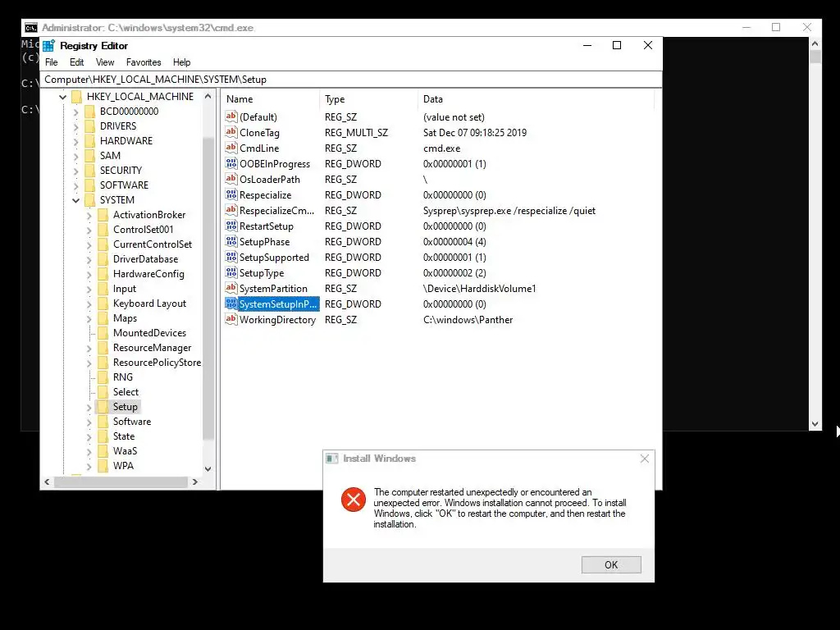The width and height of the screenshot is (840, 630).
Task: Click the tree pane horizontal scrollbar
Action: click(x=121, y=482)
